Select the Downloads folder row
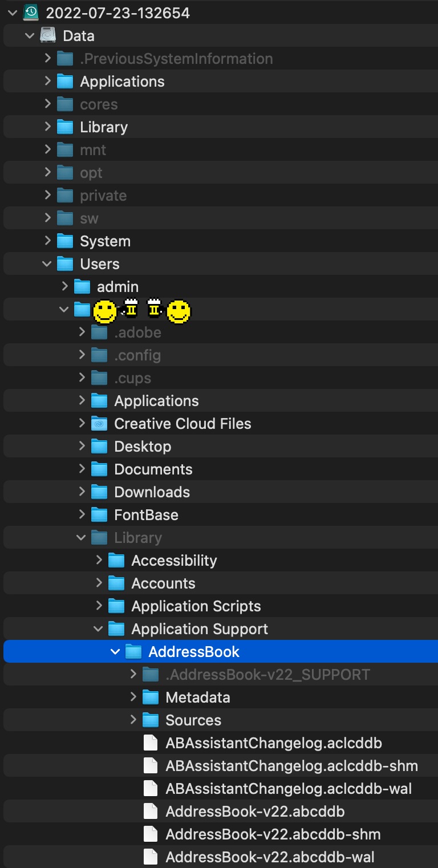 [x=221, y=492]
